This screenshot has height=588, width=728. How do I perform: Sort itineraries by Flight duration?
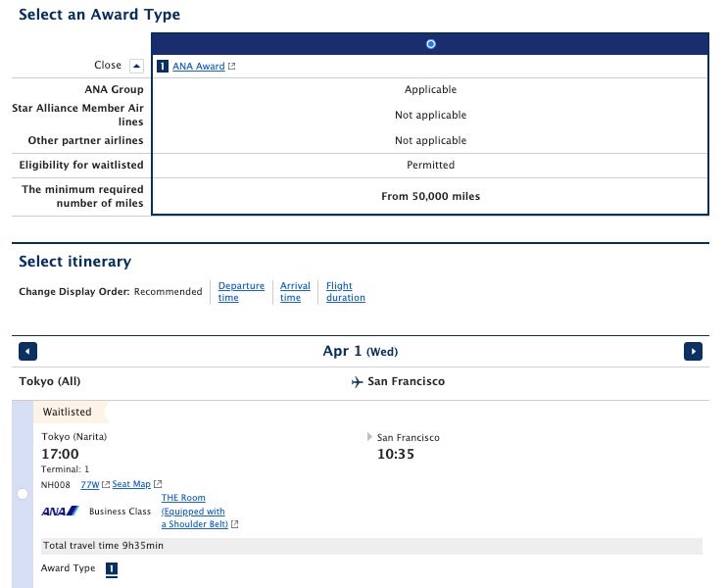tap(346, 292)
